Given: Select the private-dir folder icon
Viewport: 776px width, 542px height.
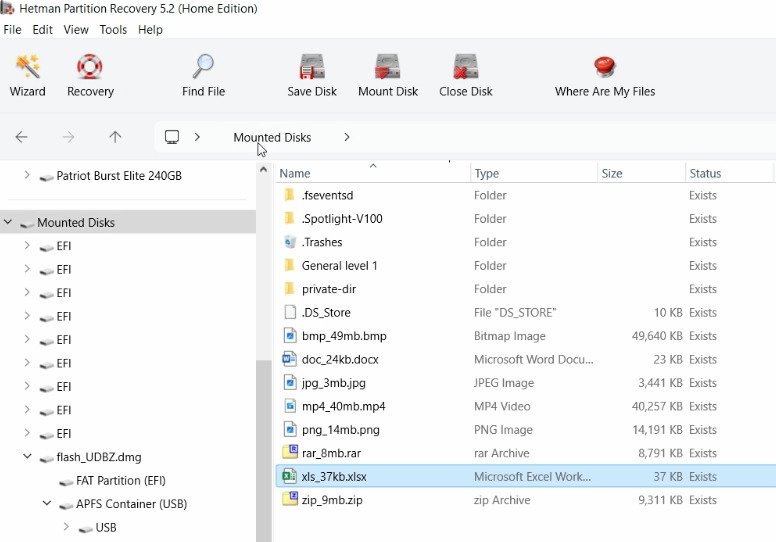Looking at the screenshot, I should tap(290, 289).
